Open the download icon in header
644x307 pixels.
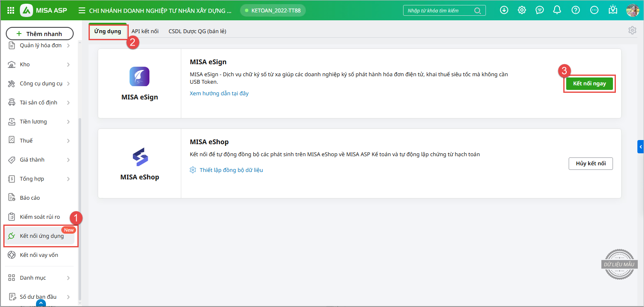pyautogui.click(x=504, y=10)
